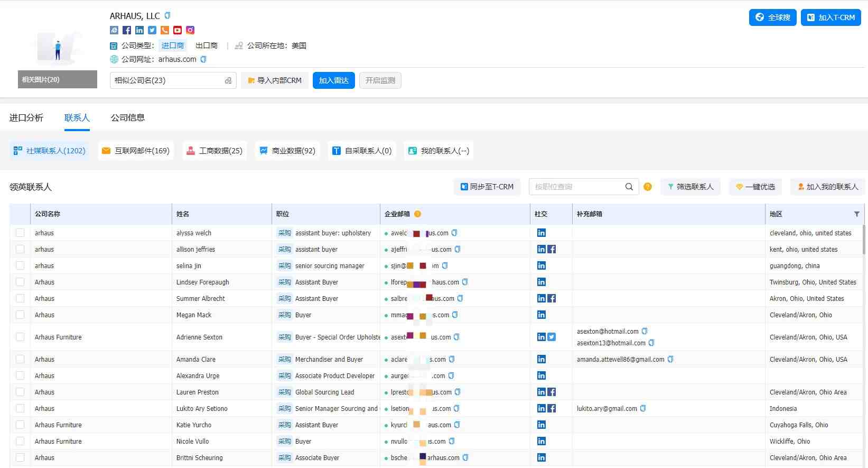This screenshot has width=868, height=468.
Task: Open the website browser icon in header
Action: click(114, 30)
